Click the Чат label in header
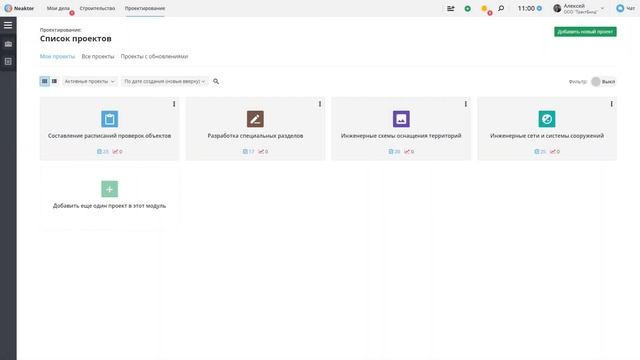Image resolution: width=640 pixels, height=360 pixels. [631, 8]
